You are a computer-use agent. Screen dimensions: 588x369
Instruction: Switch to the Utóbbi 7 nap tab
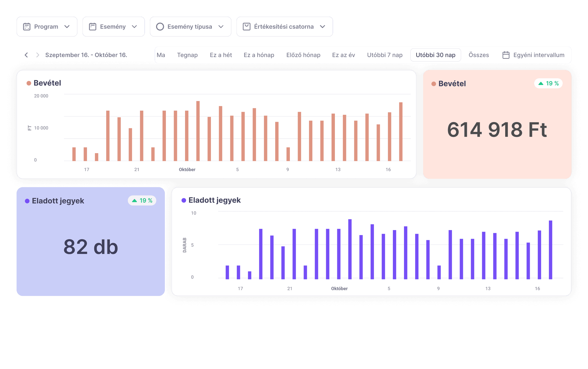click(x=385, y=55)
